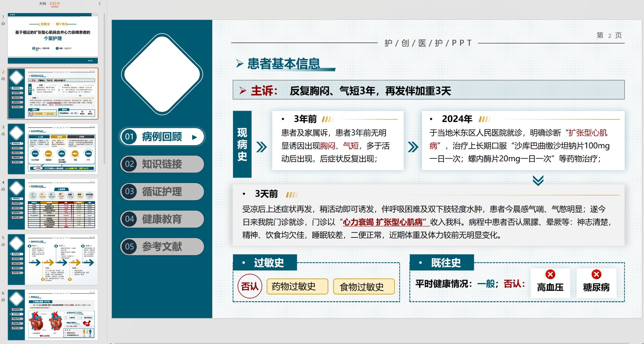Image resolution: width=644 pixels, height=344 pixels.
Task: Click the 04 健康教育 navigation button
Action: point(162,219)
